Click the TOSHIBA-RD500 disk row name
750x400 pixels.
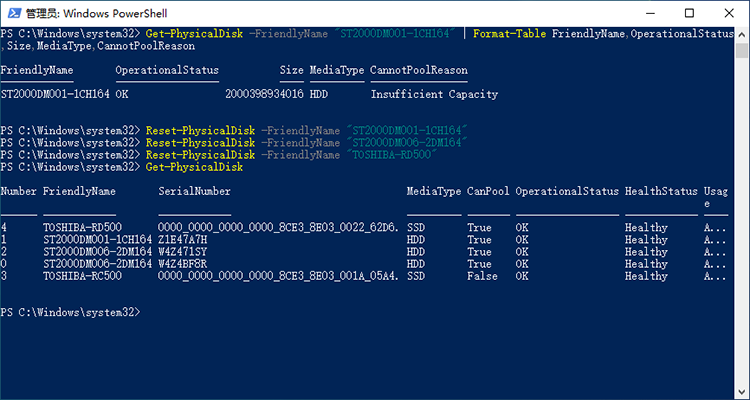click(82, 227)
